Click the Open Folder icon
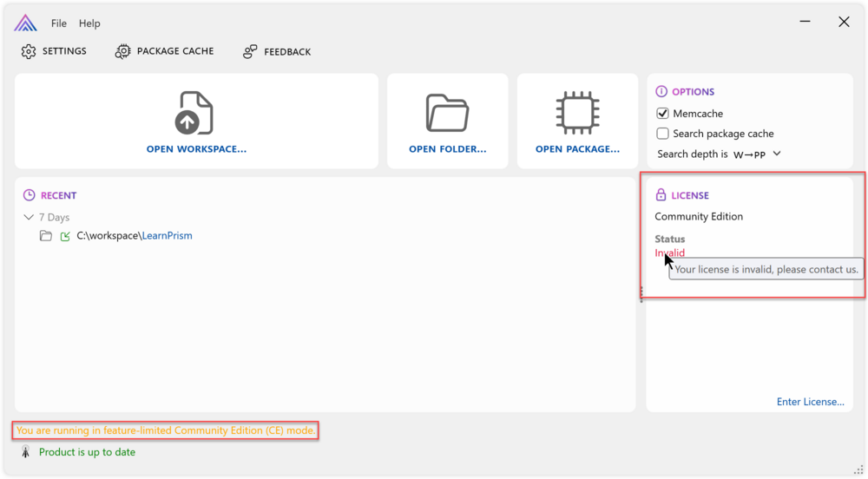The height and width of the screenshot is (479, 868). [447, 113]
